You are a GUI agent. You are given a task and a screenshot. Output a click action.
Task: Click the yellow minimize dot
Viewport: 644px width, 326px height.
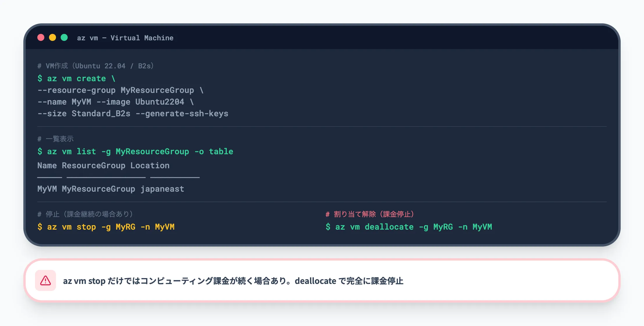point(52,38)
